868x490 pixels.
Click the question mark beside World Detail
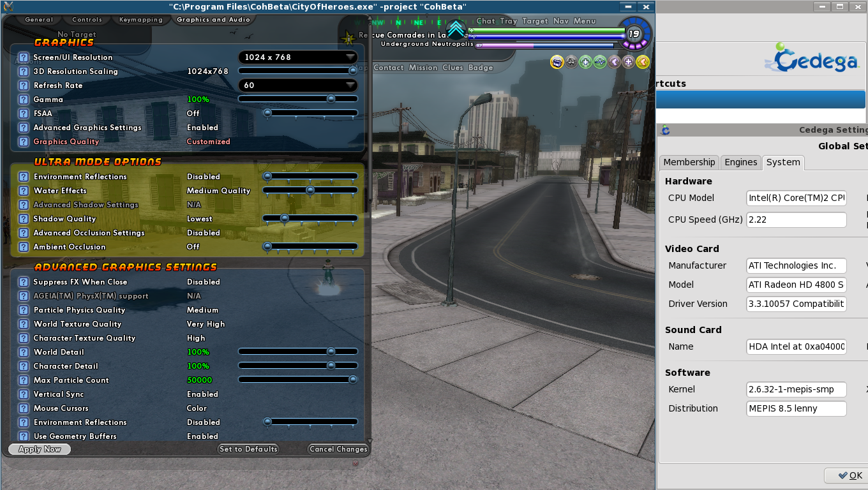24,352
